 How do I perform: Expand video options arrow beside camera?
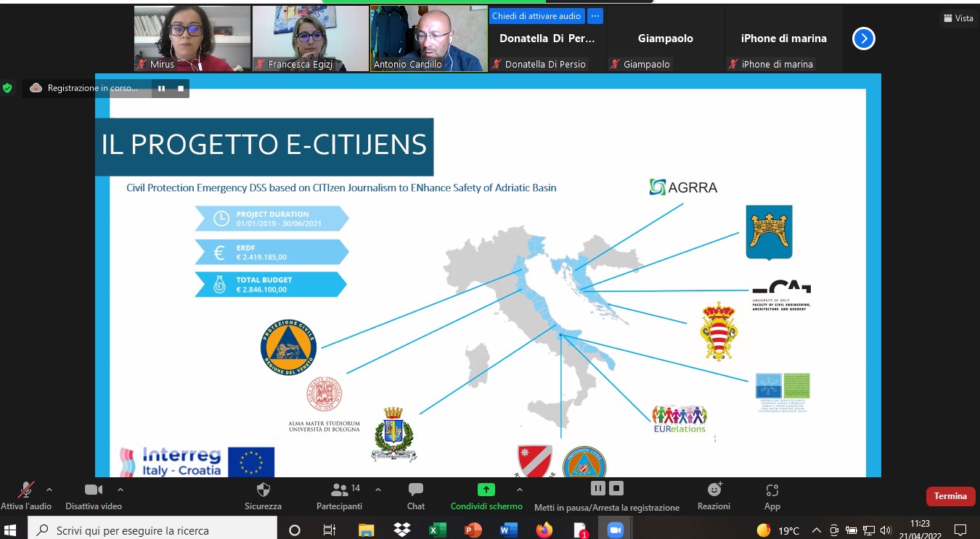121,489
